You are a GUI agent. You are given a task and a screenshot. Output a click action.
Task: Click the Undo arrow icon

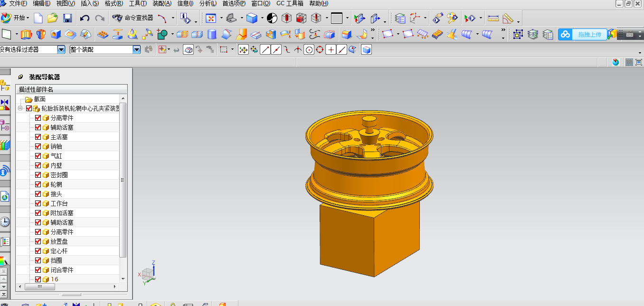click(x=85, y=19)
